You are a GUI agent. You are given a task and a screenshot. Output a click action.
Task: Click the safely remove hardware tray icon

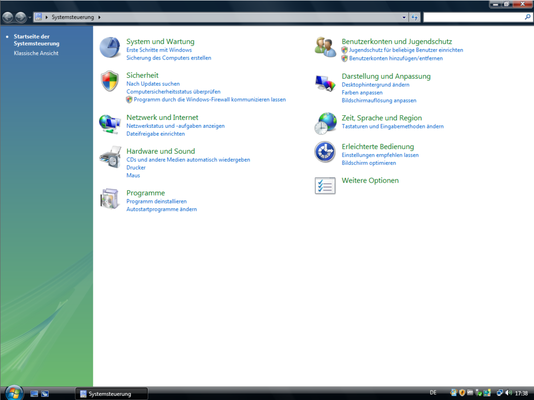pyautogui.click(x=479, y=393)
